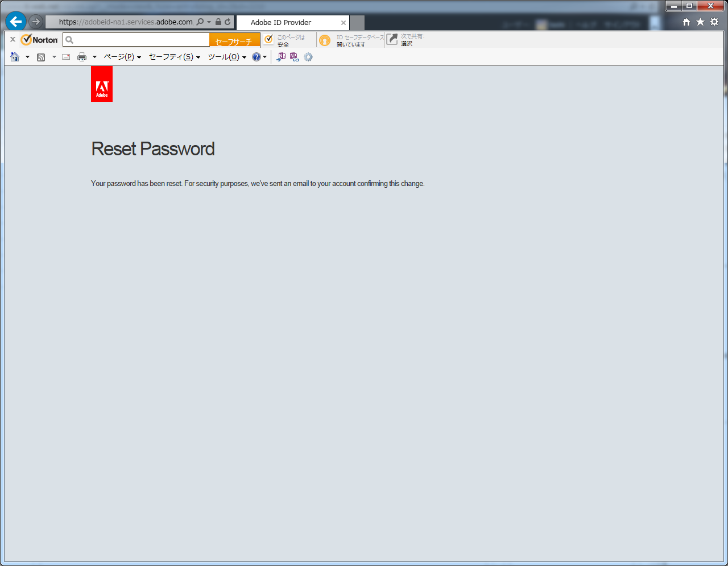The image size is (728, 566).
Task: Close the Norton toolbar
Action: tap(13, 40)
